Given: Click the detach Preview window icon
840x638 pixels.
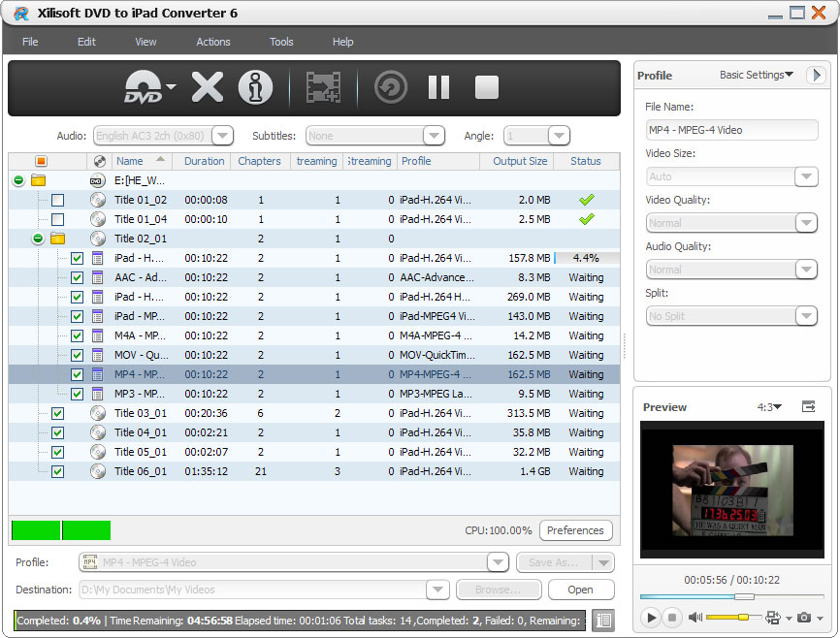Looking at the screenshot, I should [808, 406].
